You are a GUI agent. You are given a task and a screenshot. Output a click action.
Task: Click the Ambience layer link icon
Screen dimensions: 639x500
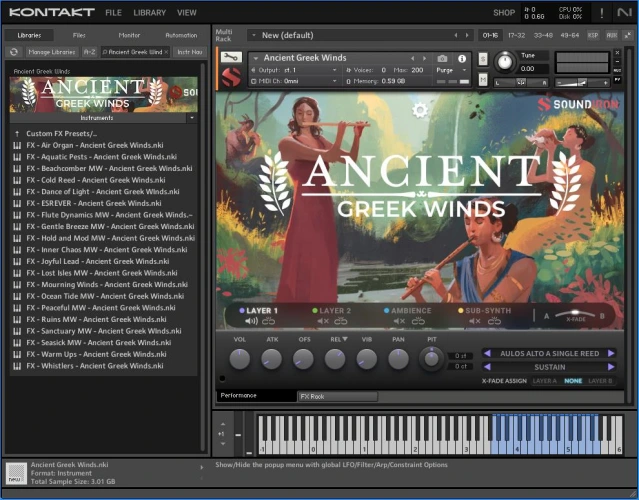(417, 321)
